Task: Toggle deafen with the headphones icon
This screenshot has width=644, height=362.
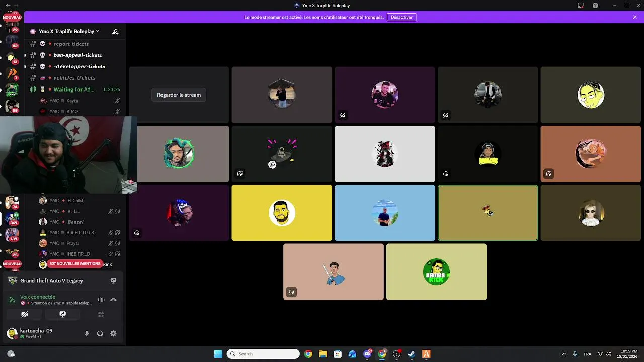Action: 100,333
